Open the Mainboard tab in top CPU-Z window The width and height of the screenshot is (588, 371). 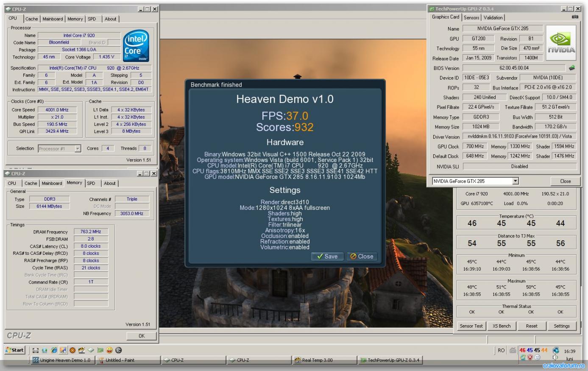53,19
